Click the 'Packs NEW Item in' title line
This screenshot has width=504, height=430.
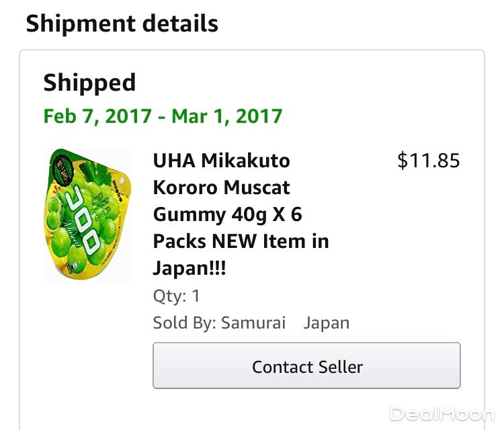[241, 241]
